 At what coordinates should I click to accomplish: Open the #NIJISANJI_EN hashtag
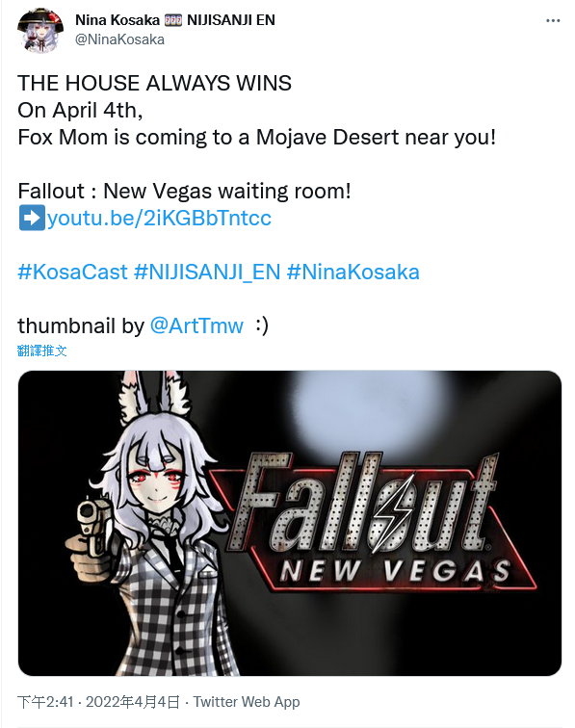coord(207,273)
